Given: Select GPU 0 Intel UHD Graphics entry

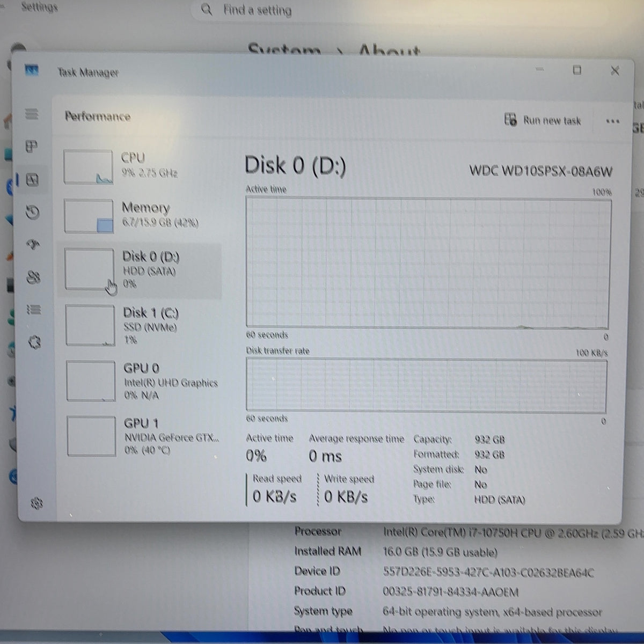Looking at the screenshot, I should 142,381.
